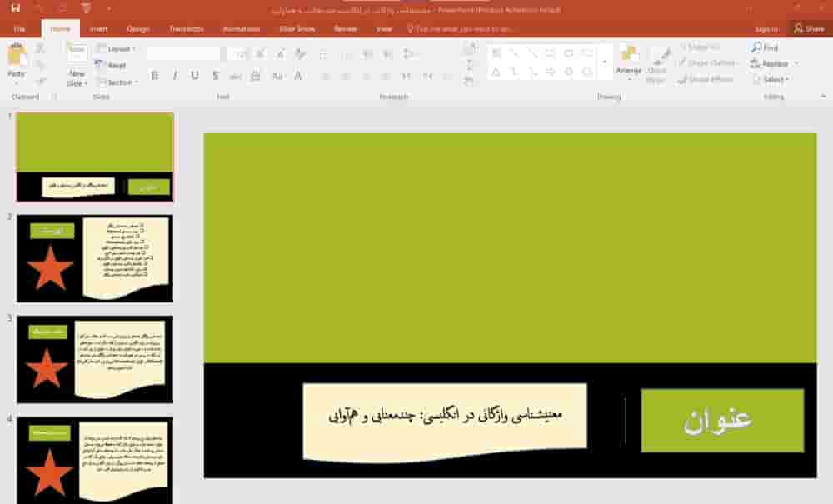
Task: Click the Sign in link
Action: [x=766, y=28]
